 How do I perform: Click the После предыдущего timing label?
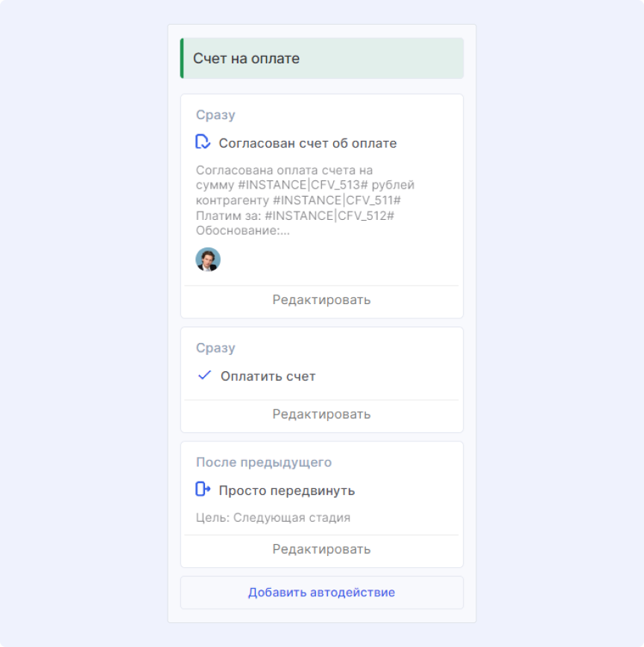(x=264, y=462)
